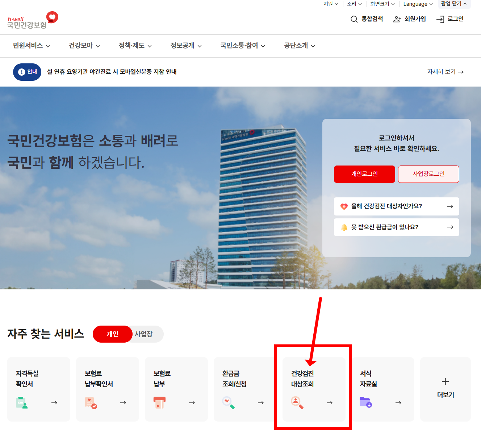
Task: Select the 개인 services toggle
Action: [x=112, y=334]
